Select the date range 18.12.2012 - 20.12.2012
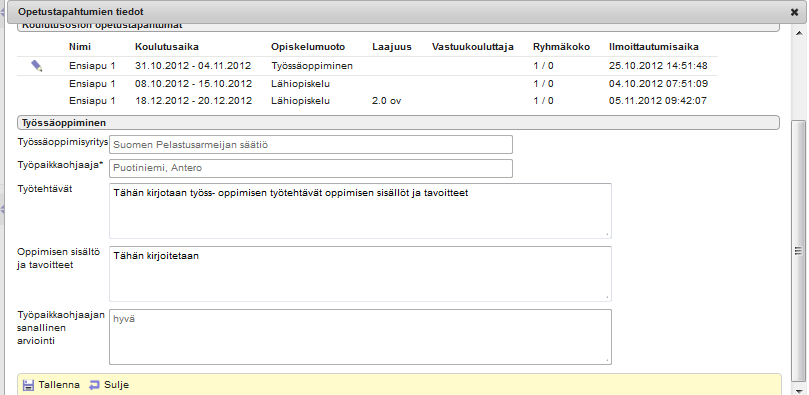809x395 pixels. pos(193,101)
